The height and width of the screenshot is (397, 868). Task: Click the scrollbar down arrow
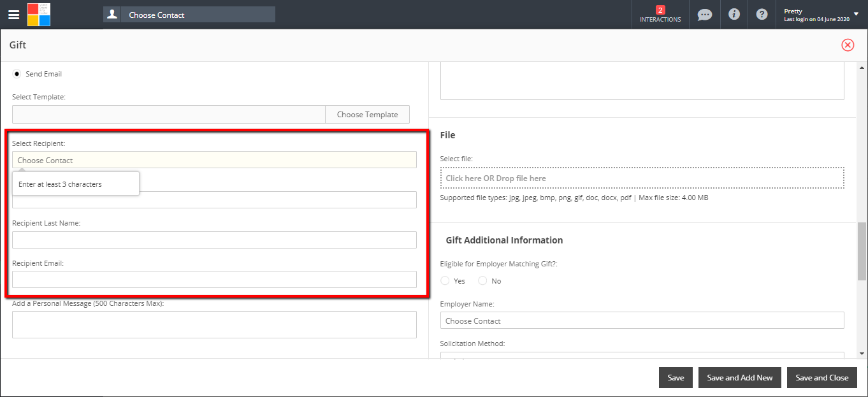pos(862,353)
